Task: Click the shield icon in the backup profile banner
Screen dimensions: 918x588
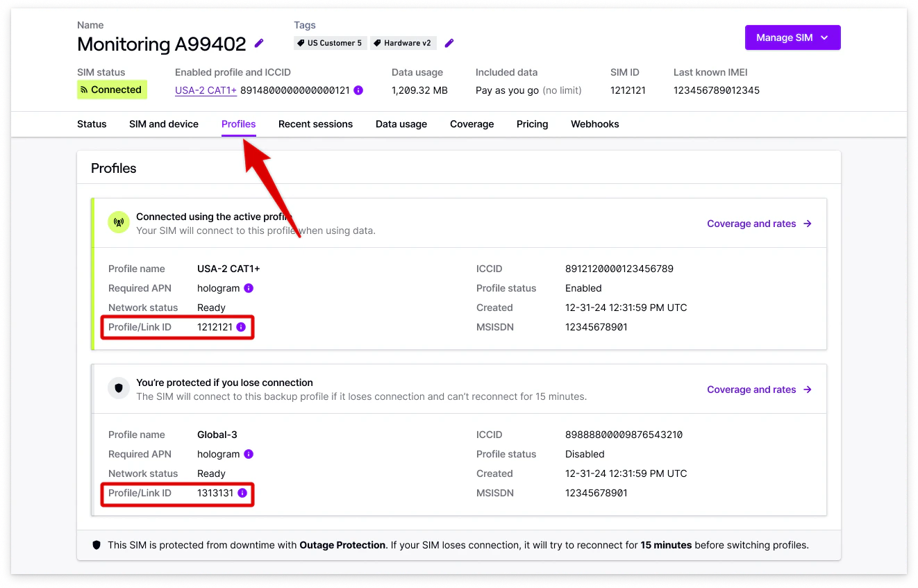Action: click(x=118, y=389)
